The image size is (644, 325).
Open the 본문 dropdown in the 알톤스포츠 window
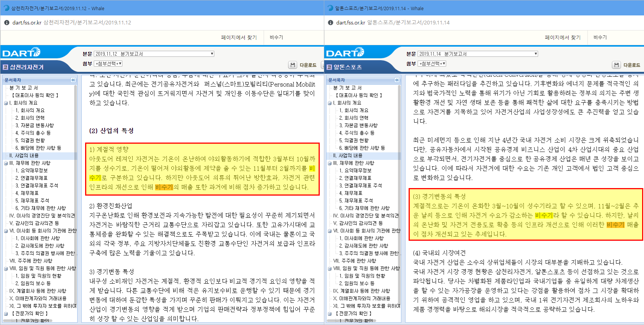(478, 54)
